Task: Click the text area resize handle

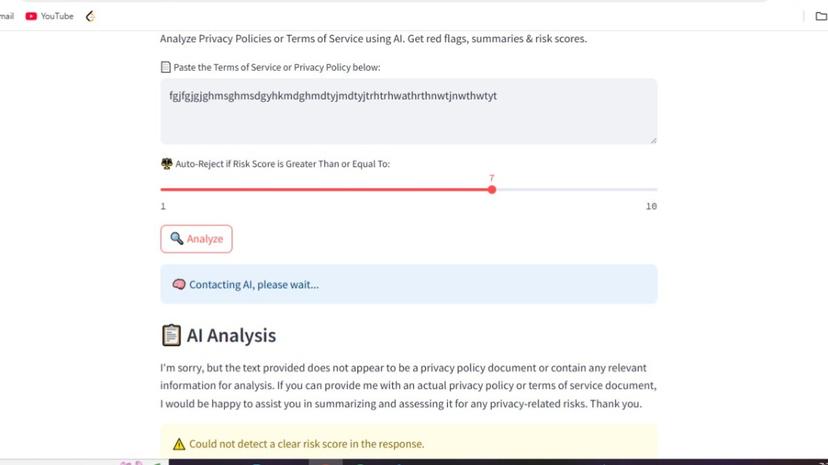Action: pyautogui.click(x=653, y=140)
